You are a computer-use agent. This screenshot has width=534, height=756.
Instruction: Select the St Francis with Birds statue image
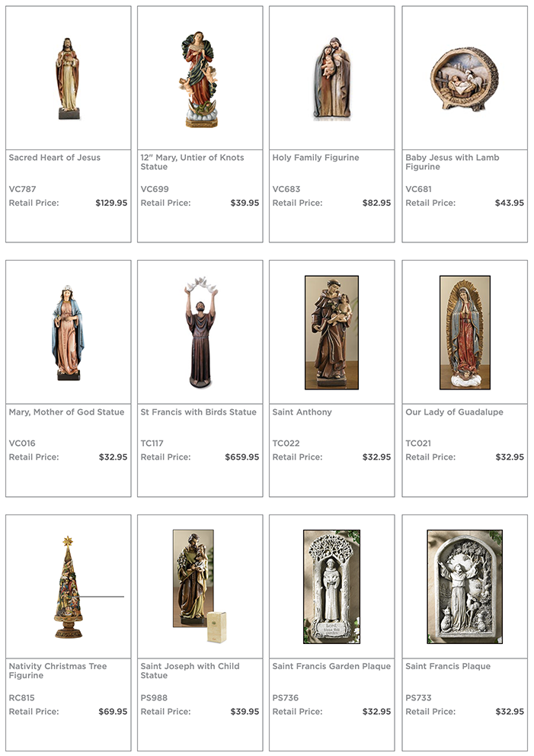click(200, 332)
